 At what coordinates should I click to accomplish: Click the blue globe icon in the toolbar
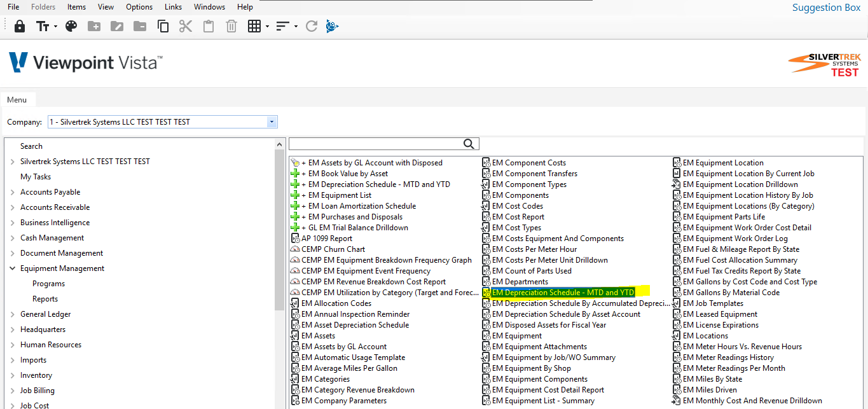point(333,26)
